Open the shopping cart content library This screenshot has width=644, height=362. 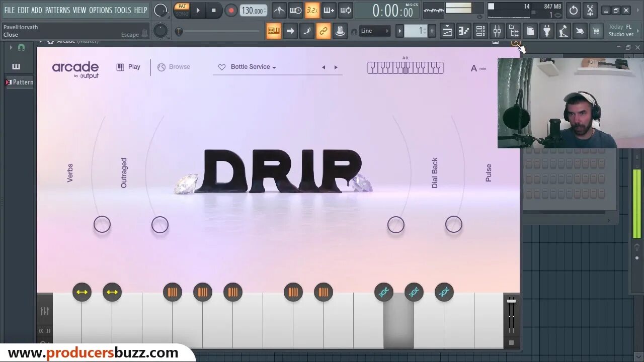click(x=596, y=31)
